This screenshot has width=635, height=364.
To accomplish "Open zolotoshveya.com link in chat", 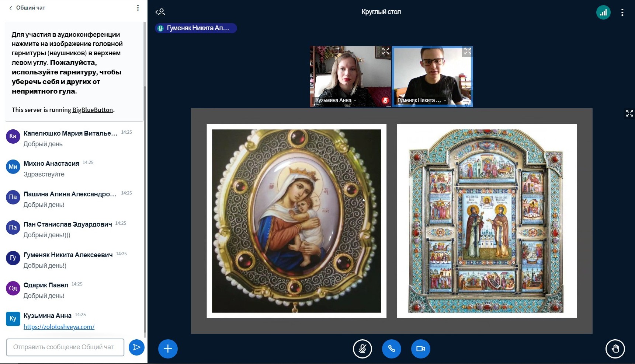I will (59, 327).
